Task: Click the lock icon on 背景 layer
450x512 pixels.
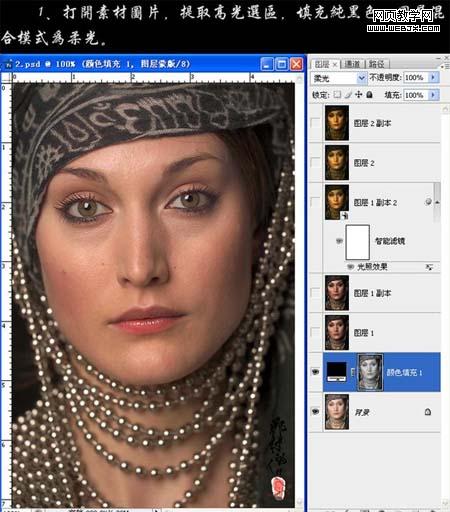Action: click(428, 412)
